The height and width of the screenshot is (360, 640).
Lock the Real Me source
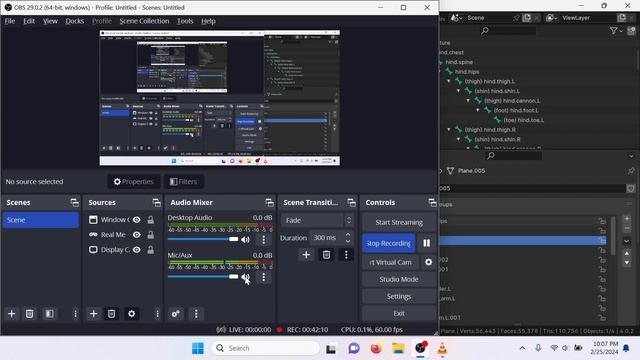[151, 235]
